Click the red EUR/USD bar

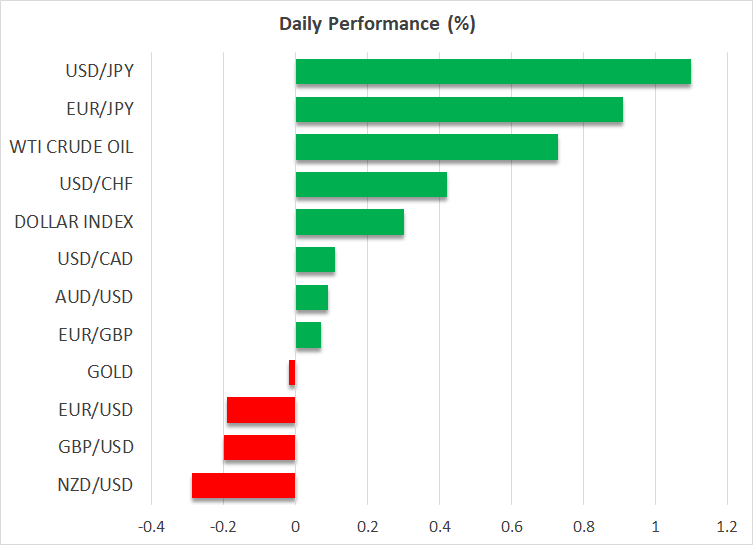[261, 410]
